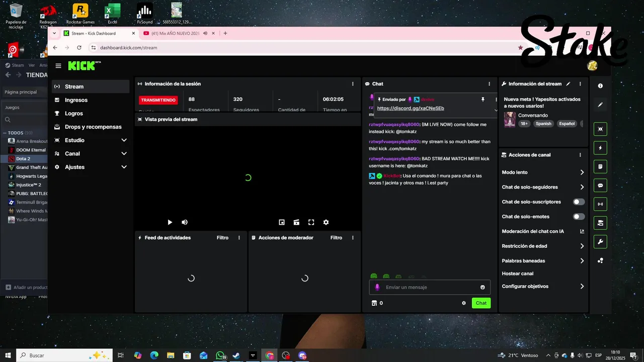Open the shop icon below chat

[x=374, y=303]
